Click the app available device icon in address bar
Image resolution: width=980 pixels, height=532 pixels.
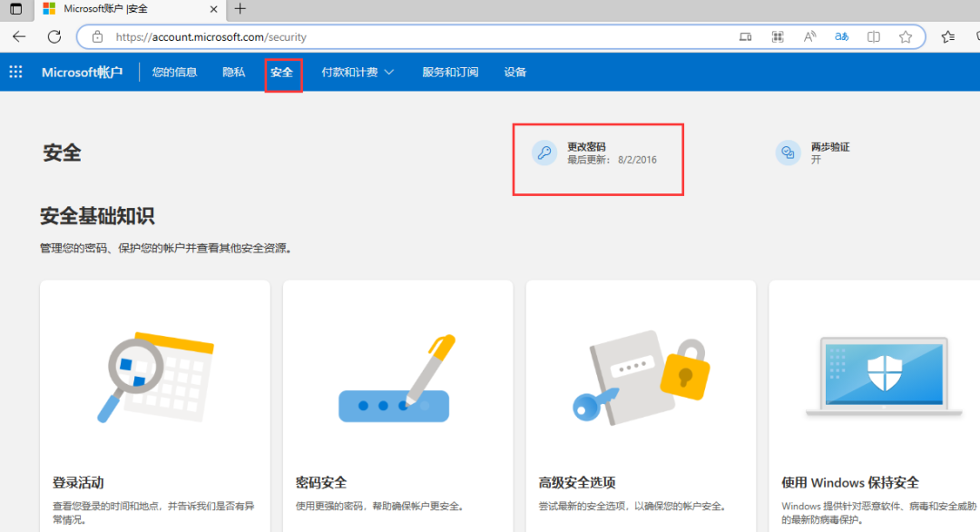[x=745, y=37]
